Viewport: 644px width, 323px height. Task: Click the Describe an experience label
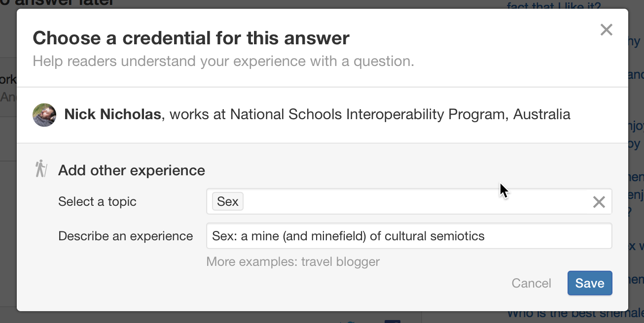tap(125, 236)
